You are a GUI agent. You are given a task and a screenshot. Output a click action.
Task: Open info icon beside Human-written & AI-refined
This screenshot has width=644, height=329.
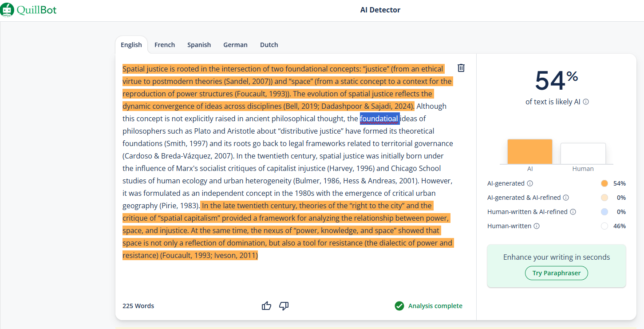click(x=573, y=212)
